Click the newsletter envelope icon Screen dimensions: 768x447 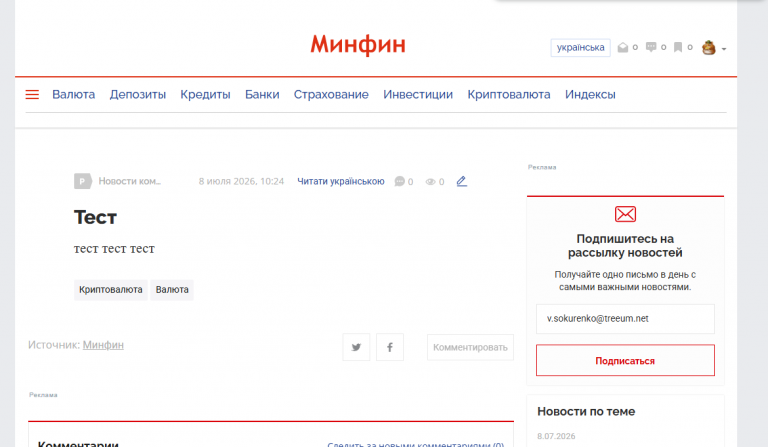pyautogui.click(x=625, y=214)
